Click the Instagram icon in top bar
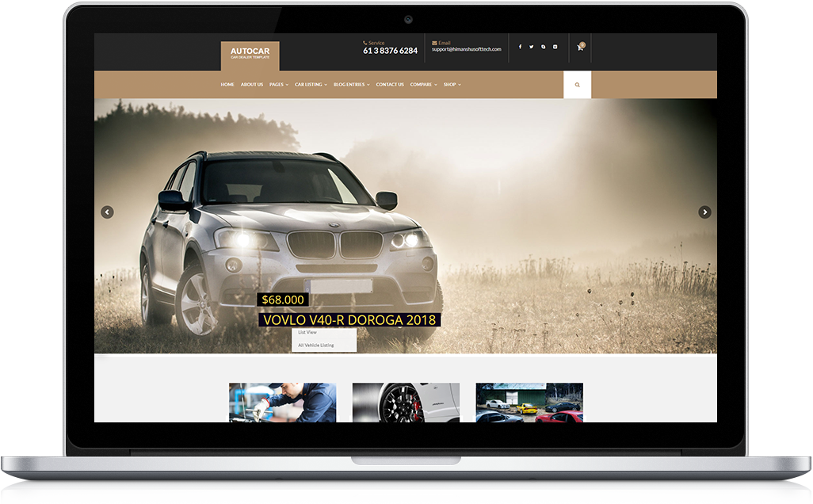The image size is (813, 504). coord(555,47)
